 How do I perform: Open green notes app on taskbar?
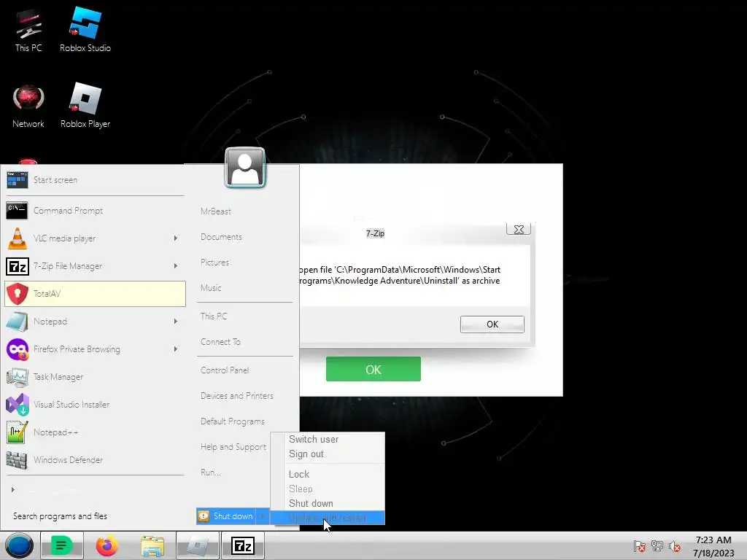61,545
